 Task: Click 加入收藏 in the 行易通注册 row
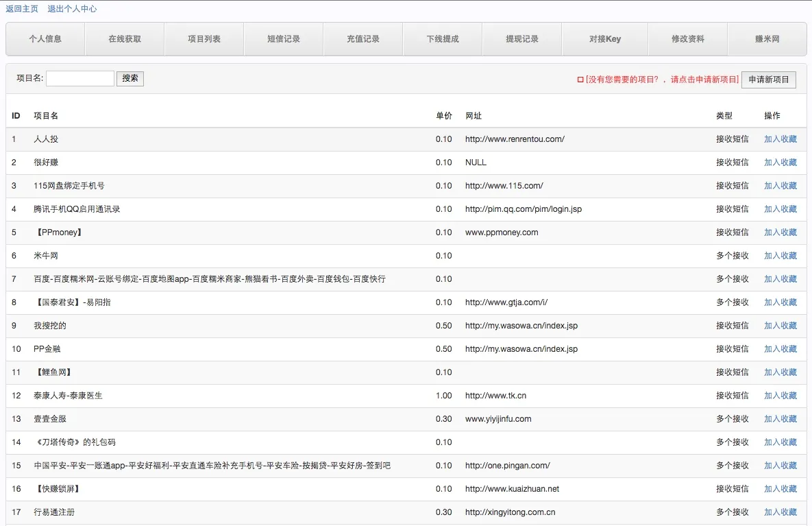point(780,512)
